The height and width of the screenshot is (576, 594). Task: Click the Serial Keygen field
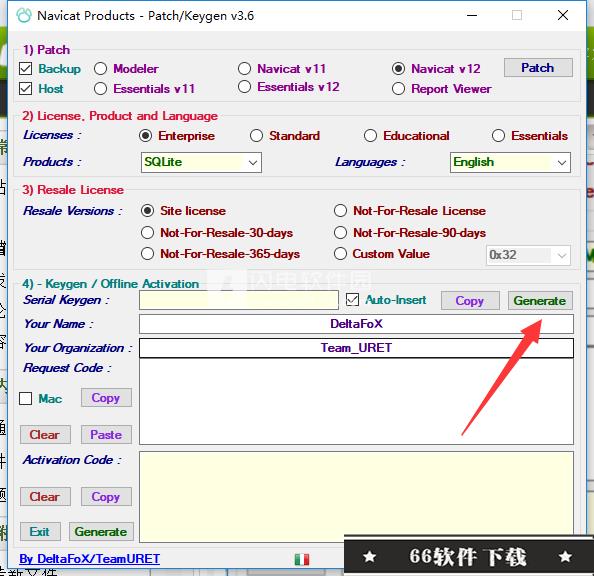click(x=239, y=300)
